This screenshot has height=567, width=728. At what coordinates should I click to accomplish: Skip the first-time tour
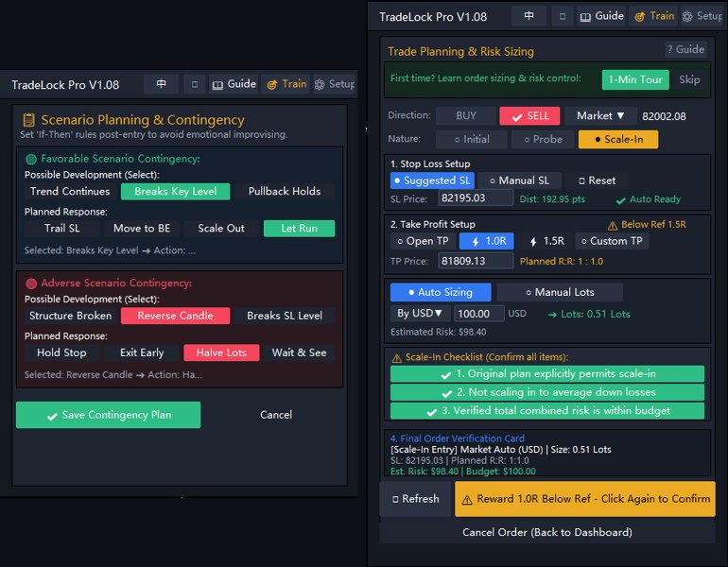(689, 79)
